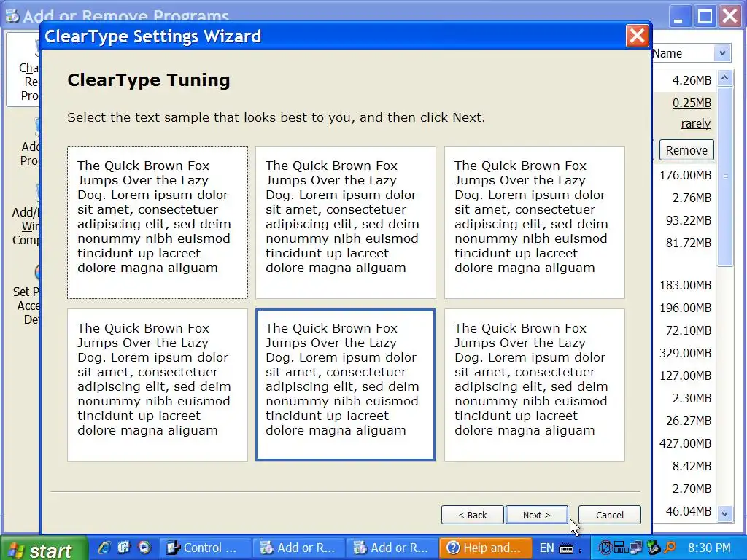Screen dimensions: 747x560
Task: Open Windows Media Player from Quick Launch
Action: [x=144, y=548]
